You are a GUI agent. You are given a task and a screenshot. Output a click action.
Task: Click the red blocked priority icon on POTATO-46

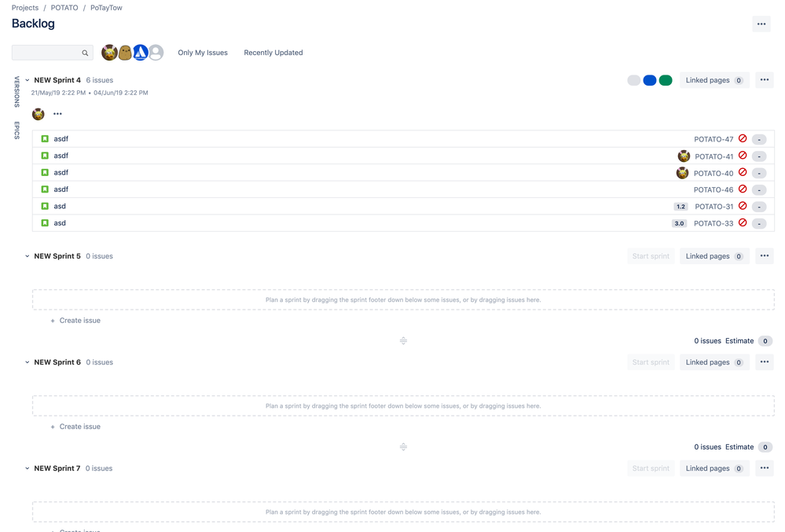click(743, 189)
